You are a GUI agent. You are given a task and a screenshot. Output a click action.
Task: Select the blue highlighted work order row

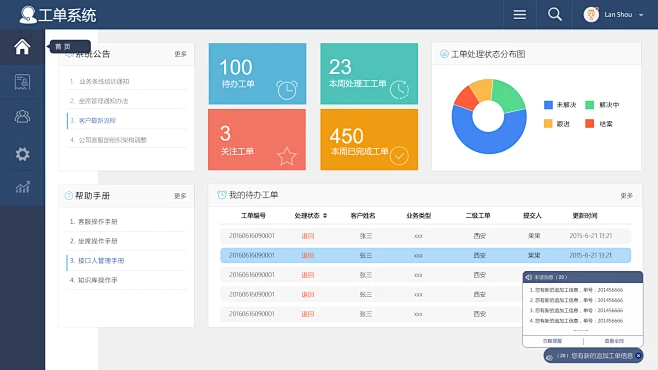coord(426,255)
